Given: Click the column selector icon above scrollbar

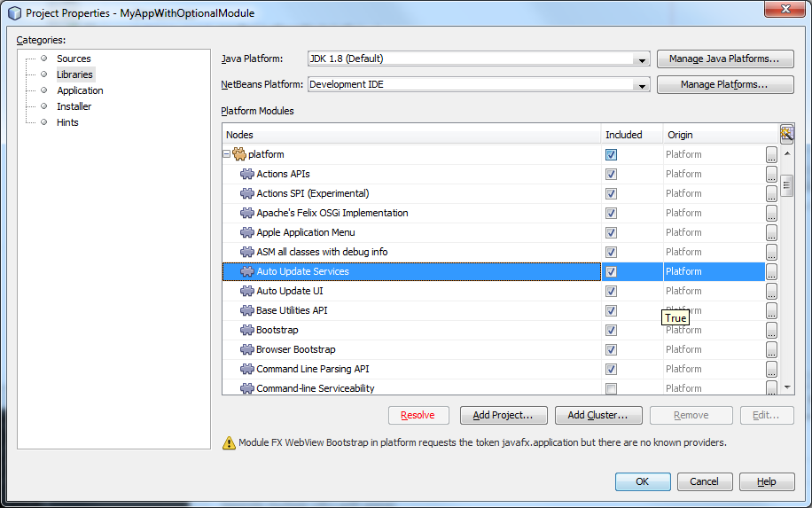Looking at the screenshot, I should coord(786,134).
